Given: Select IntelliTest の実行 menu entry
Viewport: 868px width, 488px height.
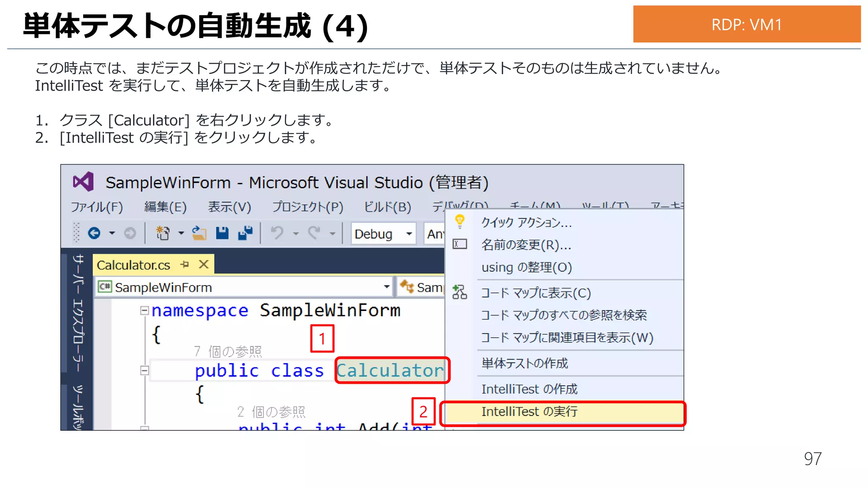Looking at the screenshot, I should pos(565,412).
